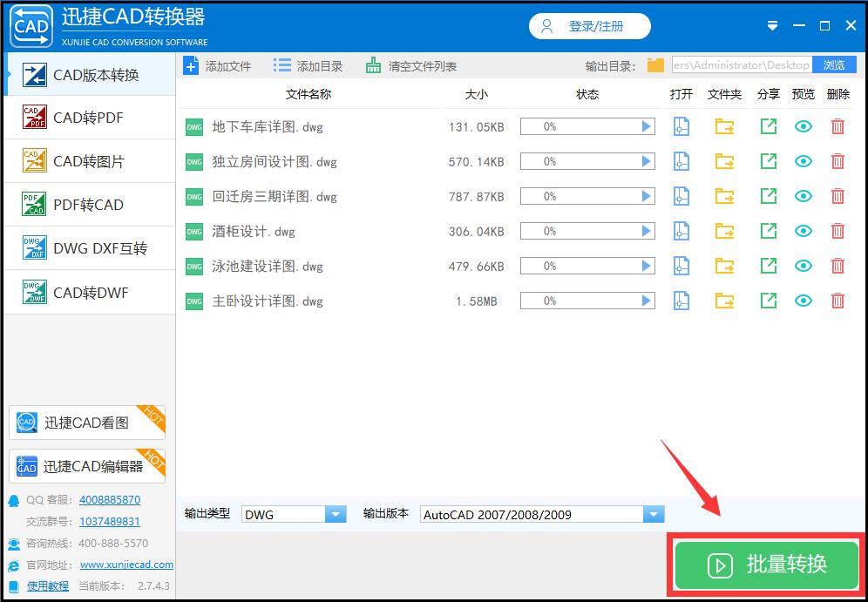Start converting 地下车库详图.dwg with its play arrow
868x602 pixels.
(x=647, y=126)
